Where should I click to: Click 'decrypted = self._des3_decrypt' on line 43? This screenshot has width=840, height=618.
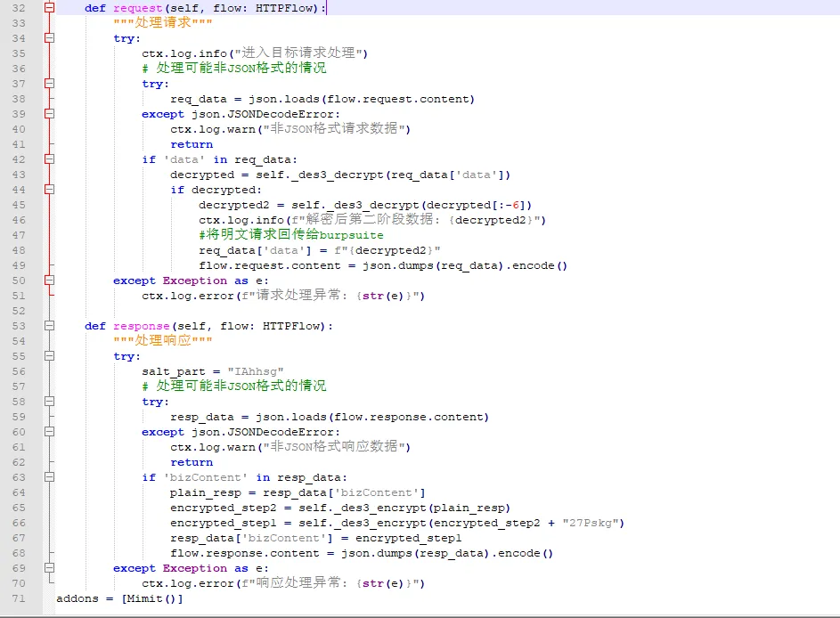[x=340, y=175]
